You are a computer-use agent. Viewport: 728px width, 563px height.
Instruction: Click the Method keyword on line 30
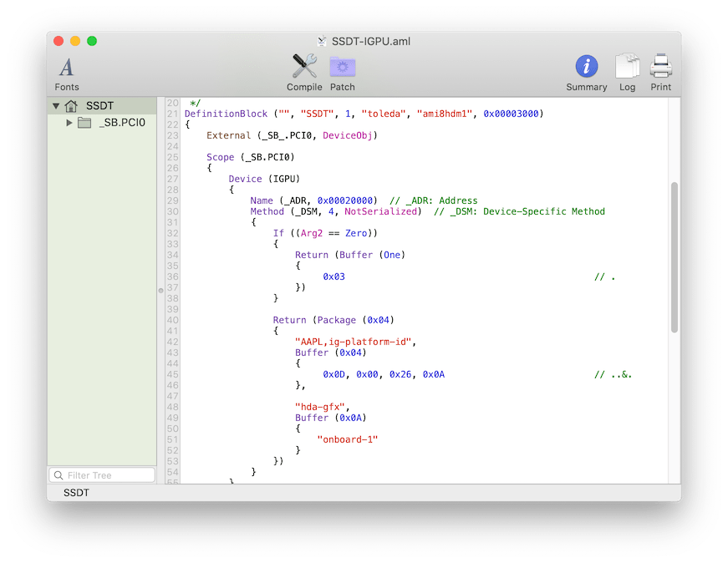click(267, 211)
